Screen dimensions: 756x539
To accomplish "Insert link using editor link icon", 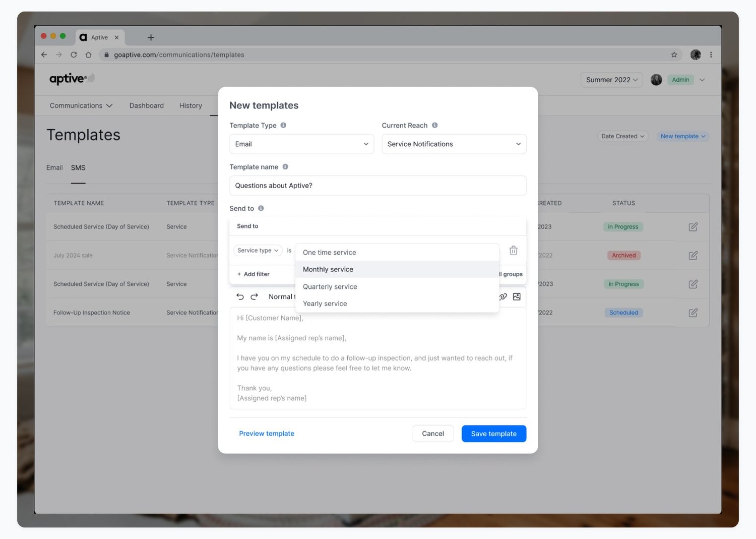I will (503, 296).
